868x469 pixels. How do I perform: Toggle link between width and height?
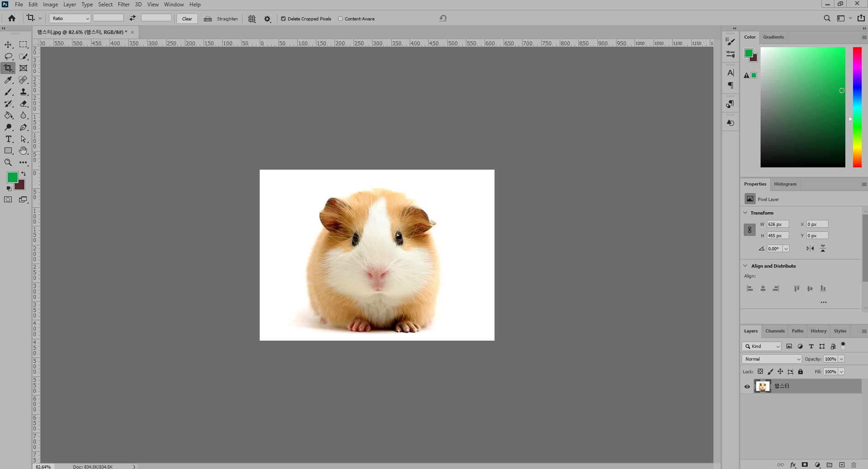coord(750,230)
